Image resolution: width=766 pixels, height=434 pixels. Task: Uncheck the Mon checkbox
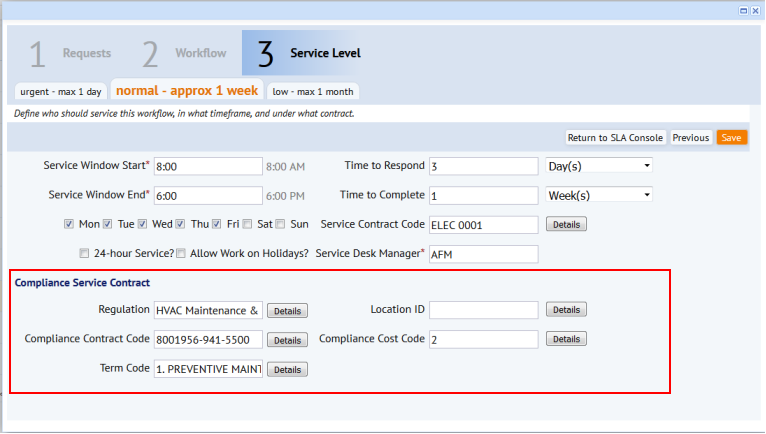point(69,224)
